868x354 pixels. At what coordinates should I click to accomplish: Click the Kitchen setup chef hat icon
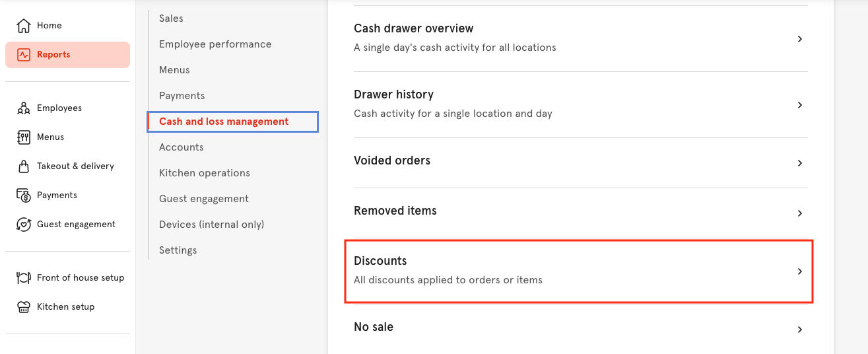coord(24,307)
